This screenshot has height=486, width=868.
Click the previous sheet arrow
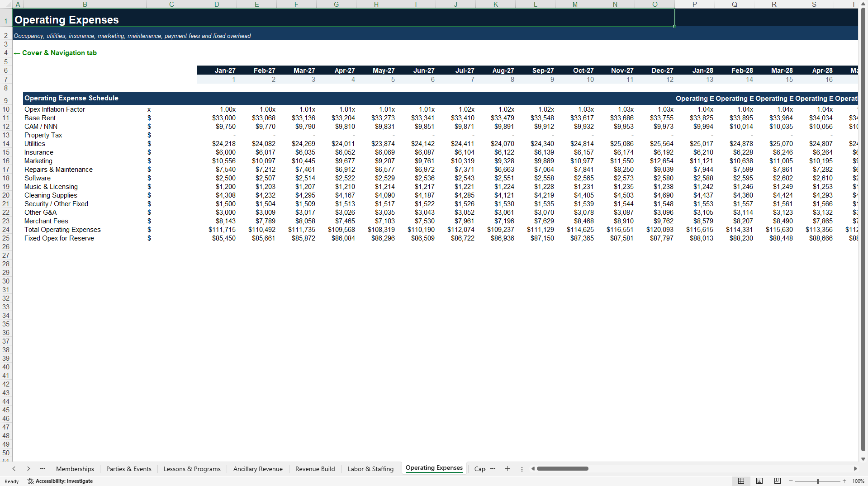pyautogui.click(x=14, y=469)
